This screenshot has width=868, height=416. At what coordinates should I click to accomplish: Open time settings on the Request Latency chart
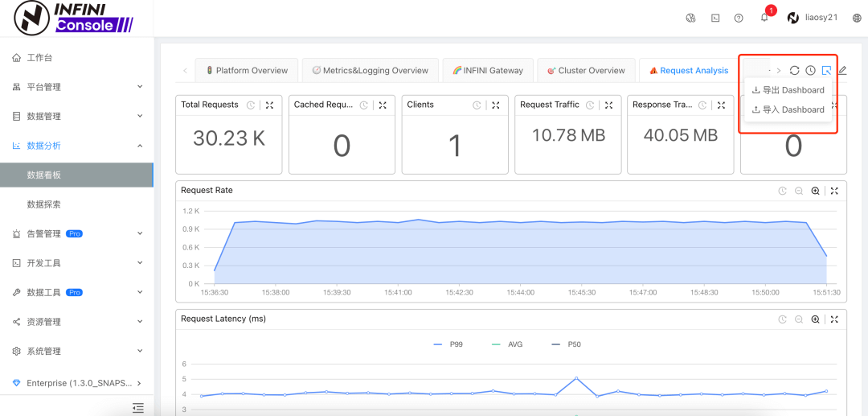click(x=782, y=319)
